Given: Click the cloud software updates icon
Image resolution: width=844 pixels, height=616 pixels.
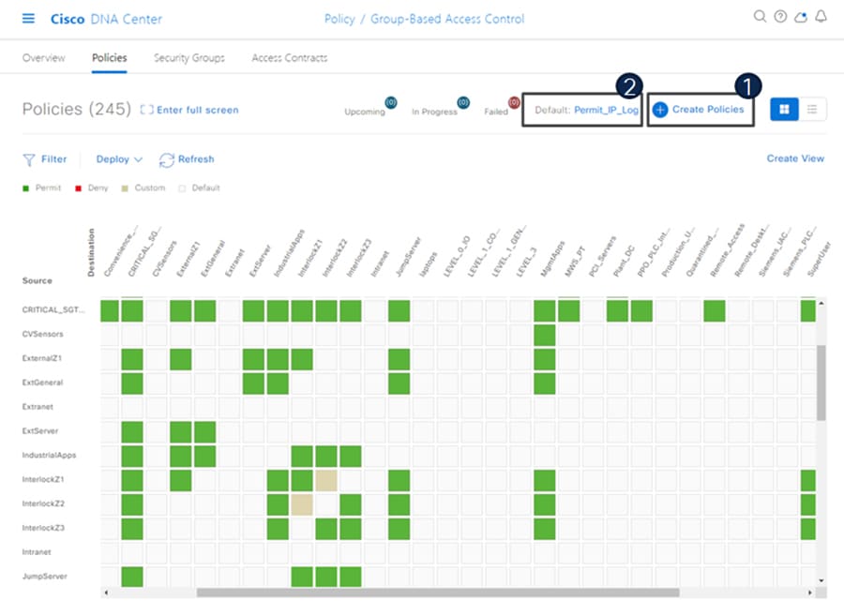Looking at the screenshot, I should [801, 17].
